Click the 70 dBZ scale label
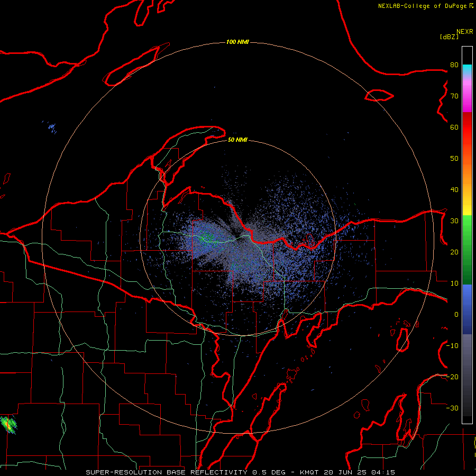The image size is (476, 476). pos(454,96)
